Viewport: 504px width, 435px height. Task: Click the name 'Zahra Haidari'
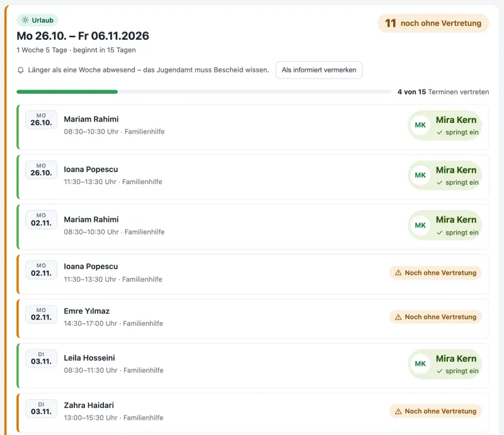(89, 405)
